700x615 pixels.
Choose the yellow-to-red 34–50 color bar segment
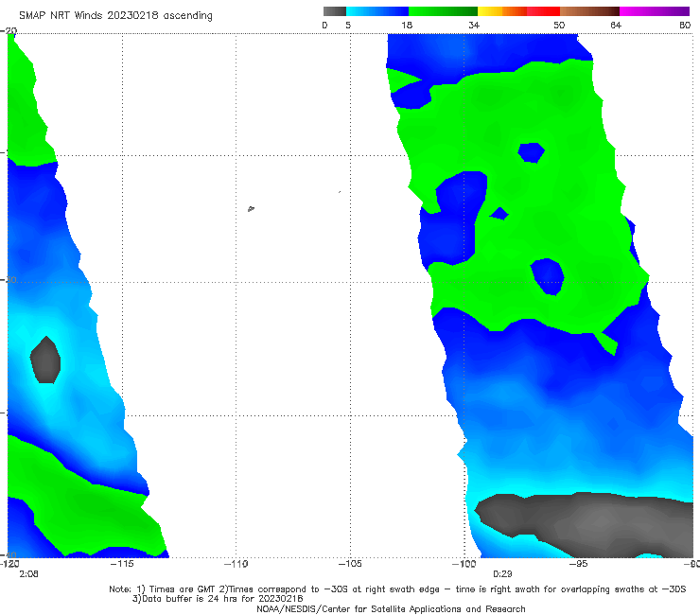(x=518, y=11)
